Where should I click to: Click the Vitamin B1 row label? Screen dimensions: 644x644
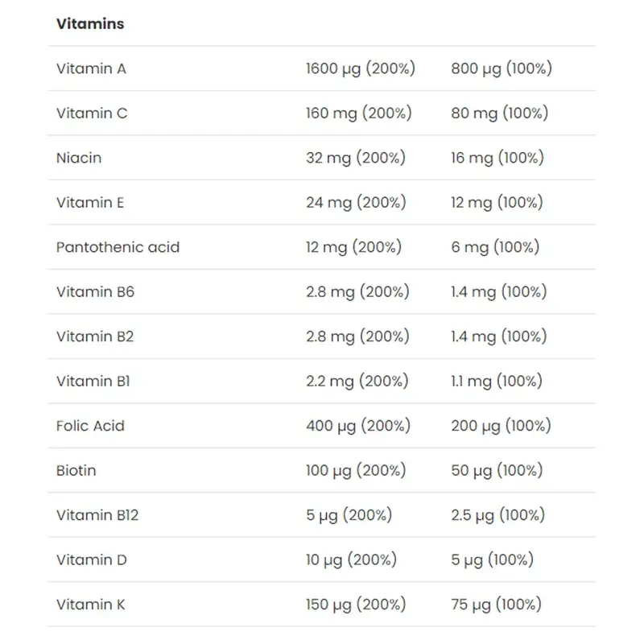point(93,382)
